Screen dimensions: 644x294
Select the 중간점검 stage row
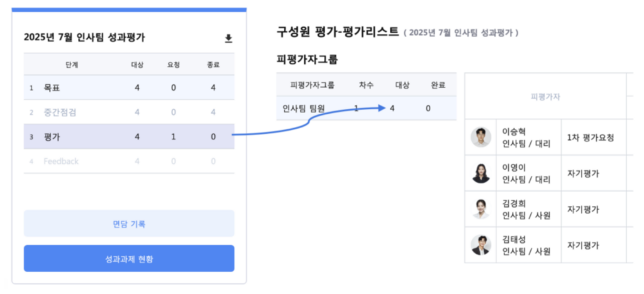(129, 112)
